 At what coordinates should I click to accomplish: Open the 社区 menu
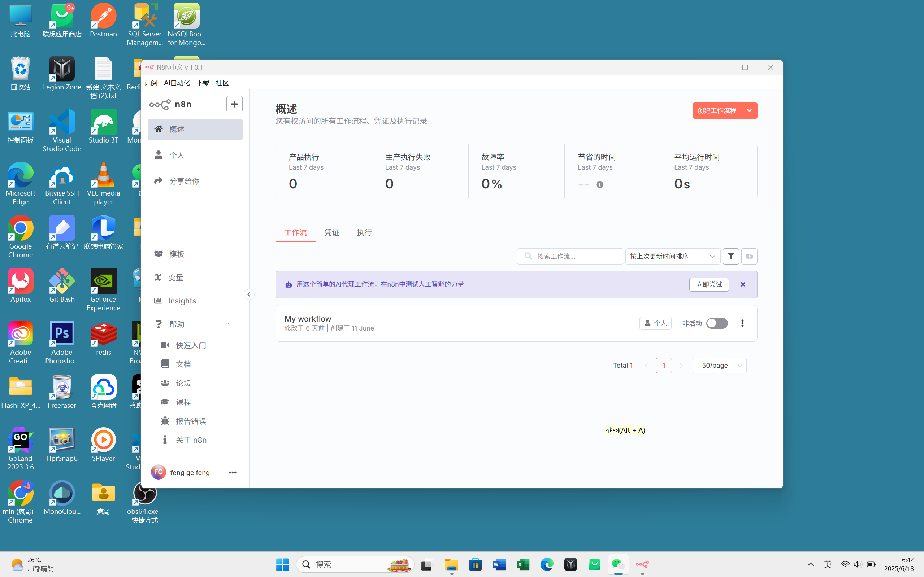222,83
